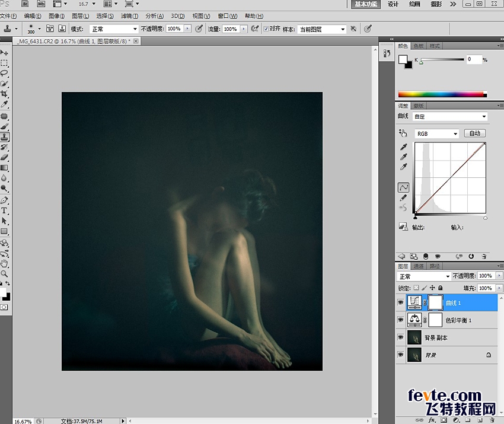Hide the 色彩平衡 1 layer
The height and width of the screenshot is (424, 504).
coord(400,320)
